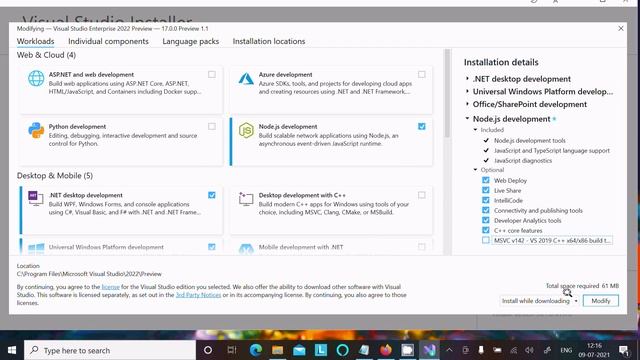The height and width of the screenshot is (360, 640).
Task: Select the Node.js development tools item
Action: click(x=530, y=140)
